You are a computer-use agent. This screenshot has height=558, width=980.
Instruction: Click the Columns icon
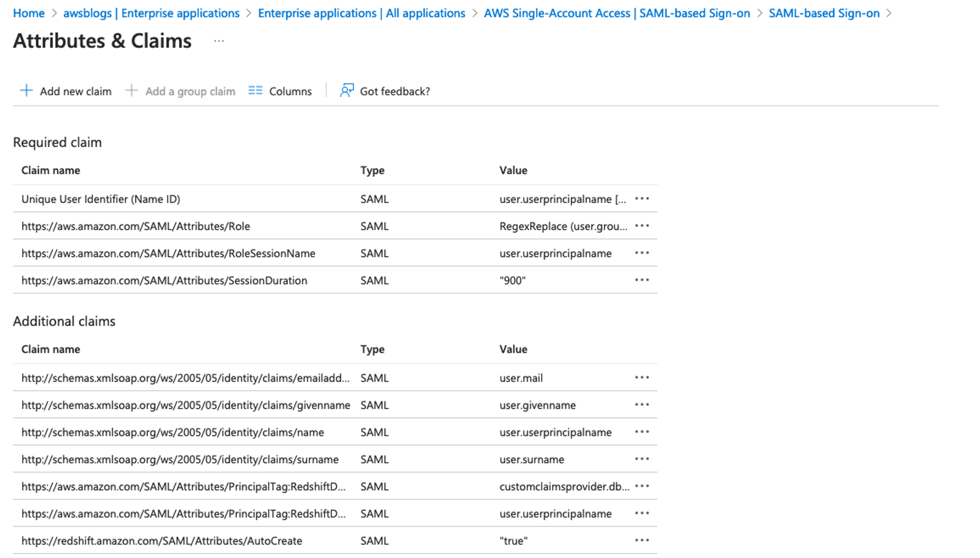point(255,91)
